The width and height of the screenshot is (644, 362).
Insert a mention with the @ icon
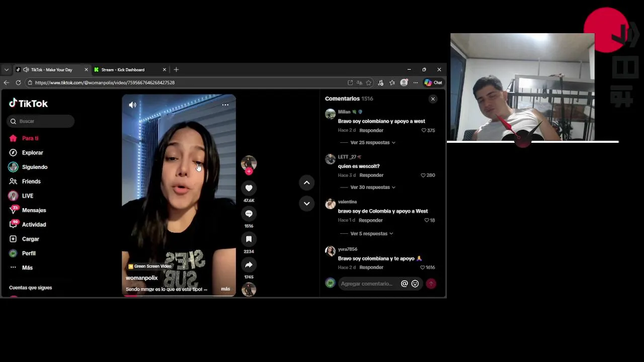(x=404, y=284)
